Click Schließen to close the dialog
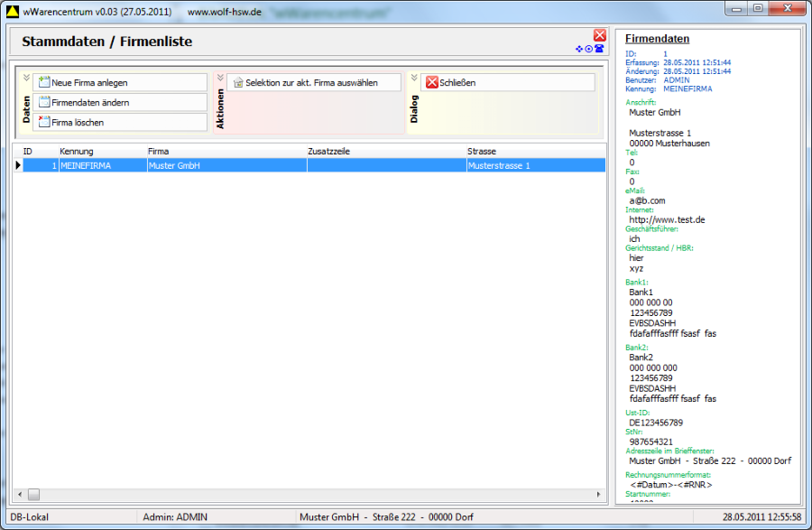The width and height of the screenshot is (812, 530). pos(508,82)
